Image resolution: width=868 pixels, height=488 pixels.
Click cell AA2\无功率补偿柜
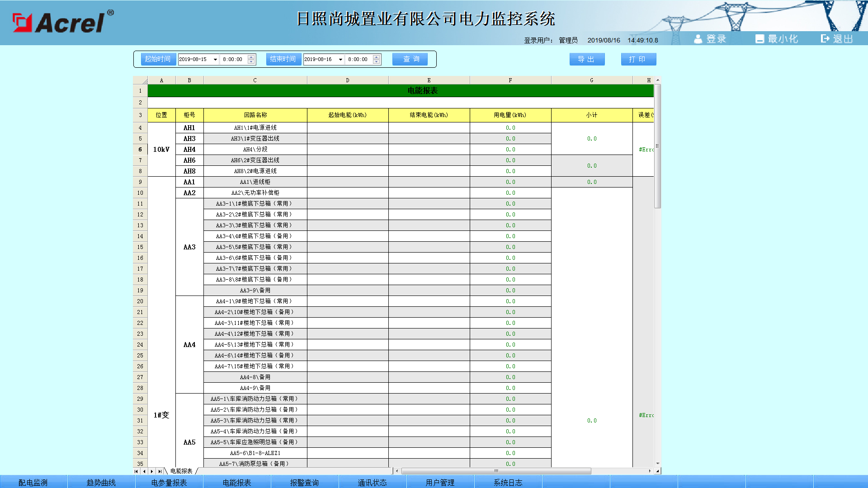(255, 193)
